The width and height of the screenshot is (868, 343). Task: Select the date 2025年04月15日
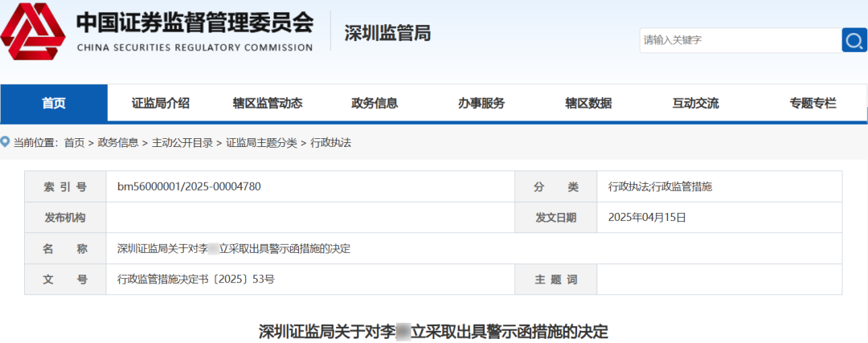pos(647,218)
